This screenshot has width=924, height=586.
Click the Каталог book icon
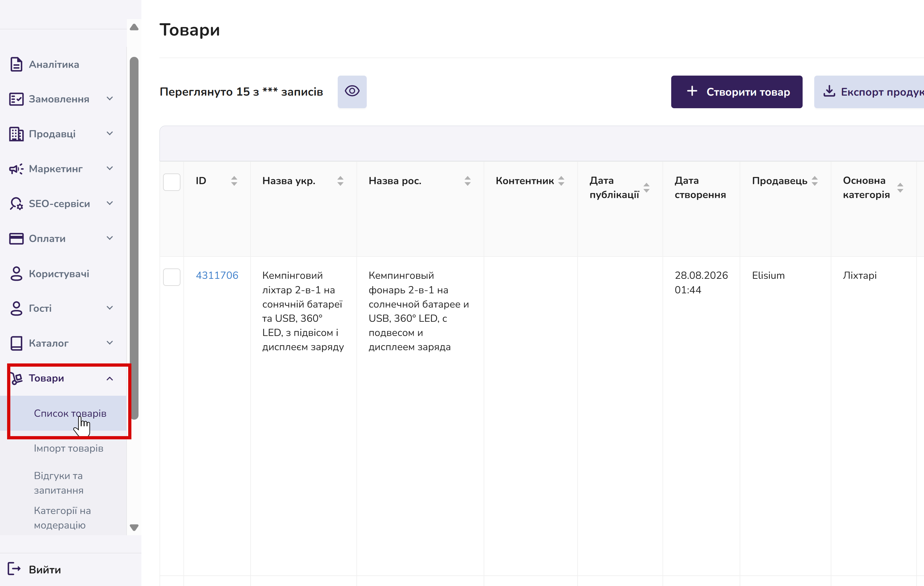pos(16,343)
